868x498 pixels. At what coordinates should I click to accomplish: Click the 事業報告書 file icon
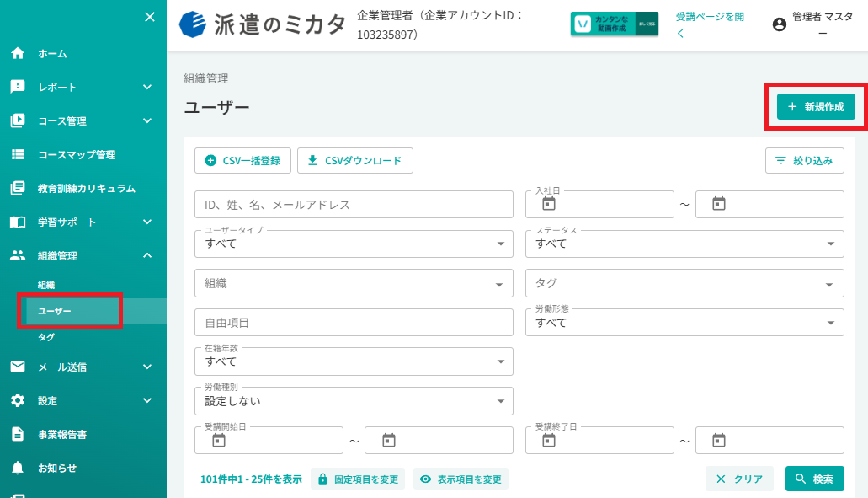(x=18, y=434)
